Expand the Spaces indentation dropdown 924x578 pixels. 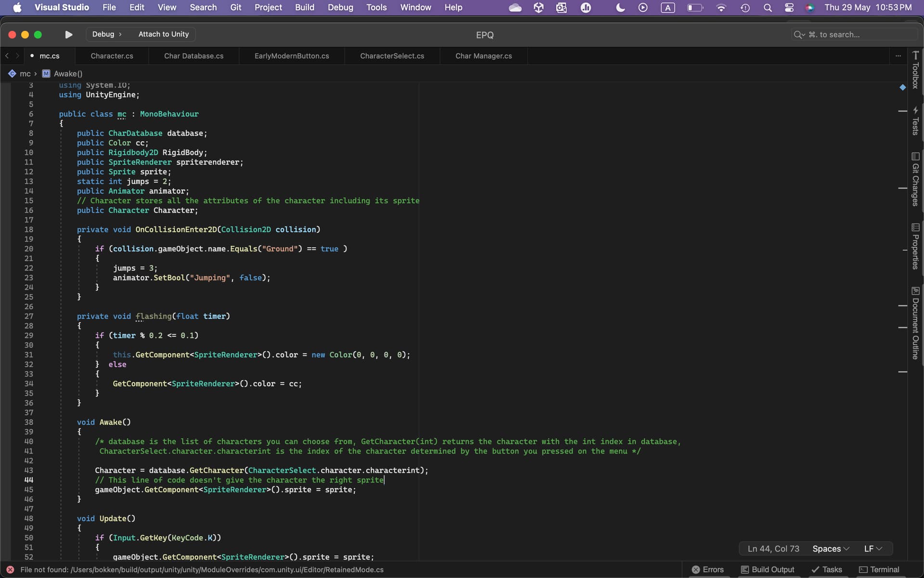coord(831,549)
